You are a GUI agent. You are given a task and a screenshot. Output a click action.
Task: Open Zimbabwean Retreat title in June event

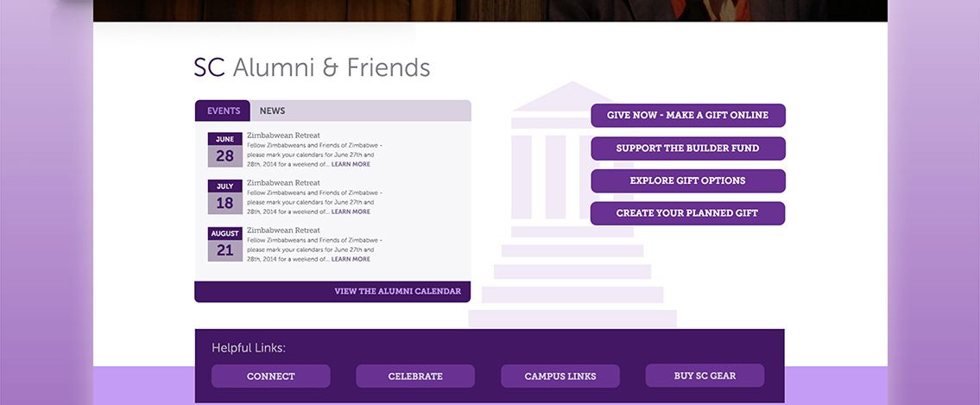(x=283, y=136)
